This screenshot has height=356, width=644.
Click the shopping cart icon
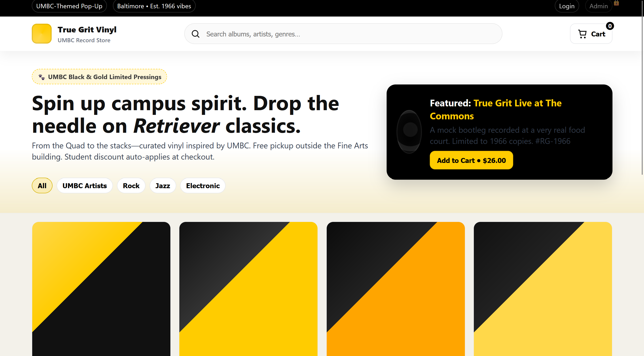pos(582,34)
